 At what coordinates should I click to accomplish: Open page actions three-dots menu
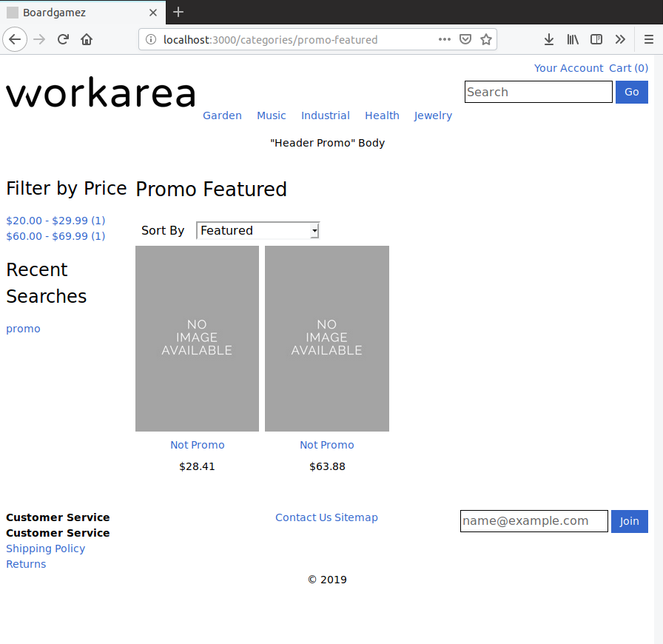pyautogui.click(x=445, y=39)
